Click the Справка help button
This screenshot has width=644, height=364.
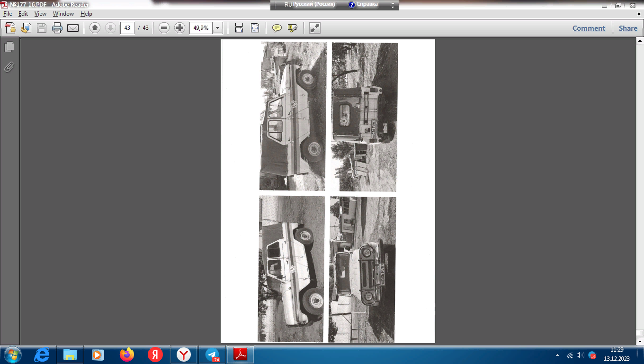click(363, 4)
